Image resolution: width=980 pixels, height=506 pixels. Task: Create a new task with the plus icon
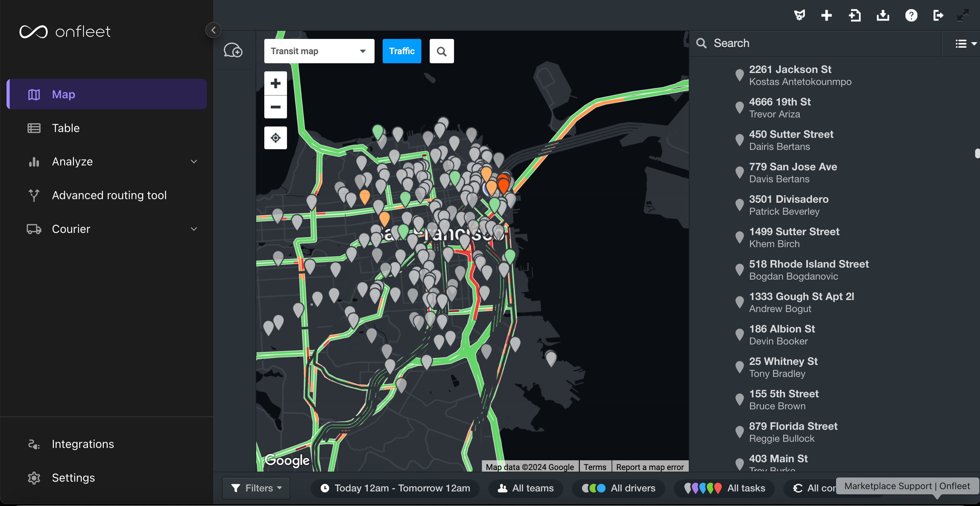click(827, 16)
